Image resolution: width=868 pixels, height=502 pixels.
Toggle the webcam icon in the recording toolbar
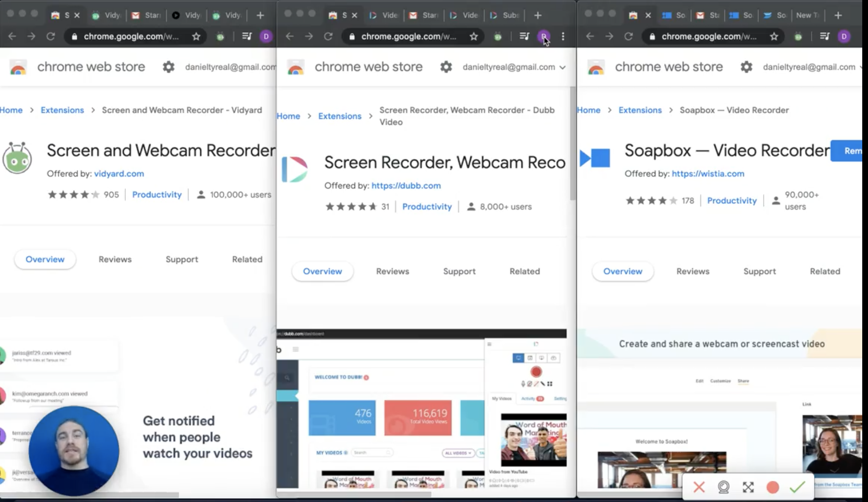pyautogui.click(x=723, y=488)
